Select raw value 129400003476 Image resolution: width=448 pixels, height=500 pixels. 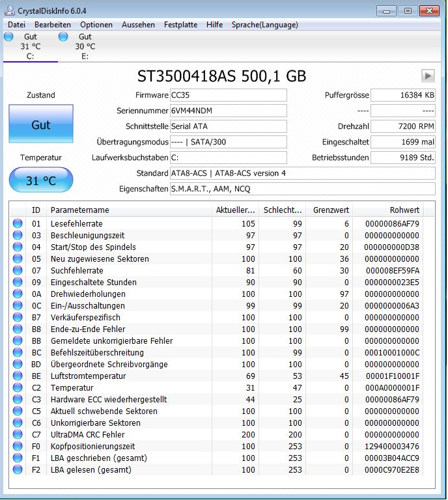[x=392, y=446]
